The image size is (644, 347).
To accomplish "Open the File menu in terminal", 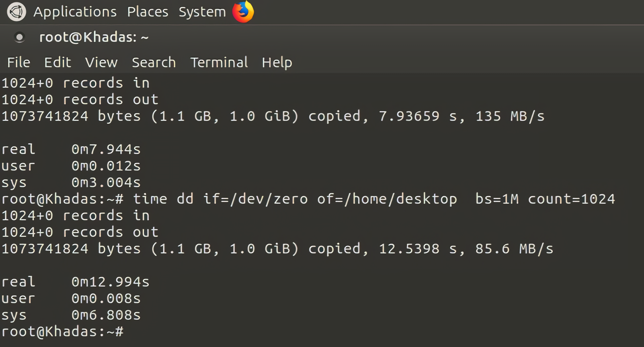I will 19,62.
